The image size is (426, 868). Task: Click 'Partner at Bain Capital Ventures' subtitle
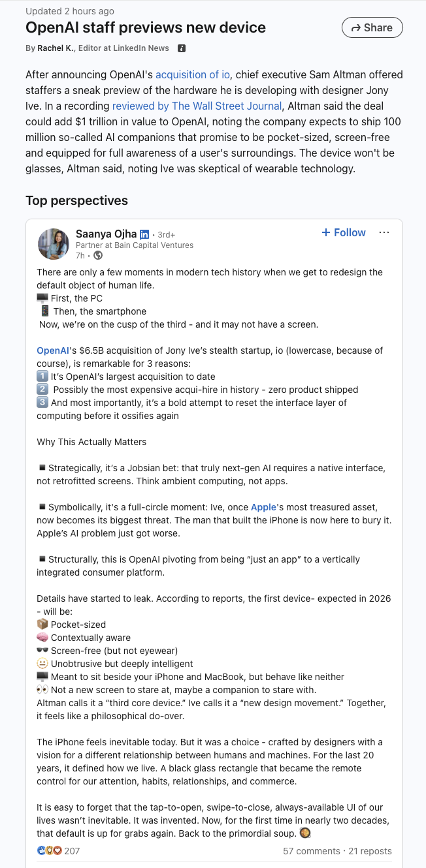[135, 245]
